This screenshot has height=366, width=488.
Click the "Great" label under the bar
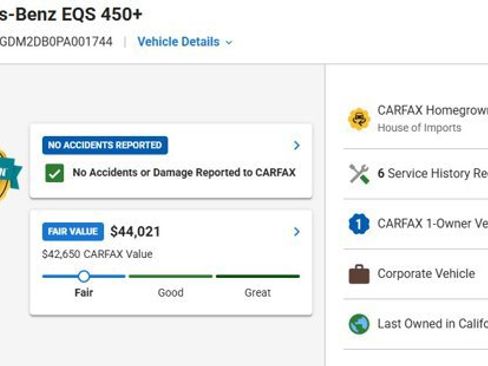click(258, 293)
